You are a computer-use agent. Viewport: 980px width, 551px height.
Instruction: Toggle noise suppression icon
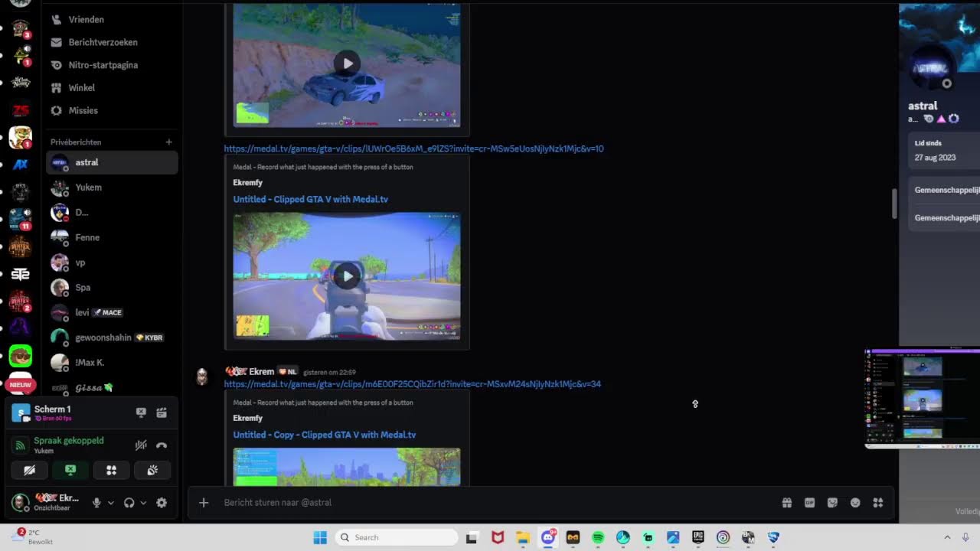click(x=141, y=445)
